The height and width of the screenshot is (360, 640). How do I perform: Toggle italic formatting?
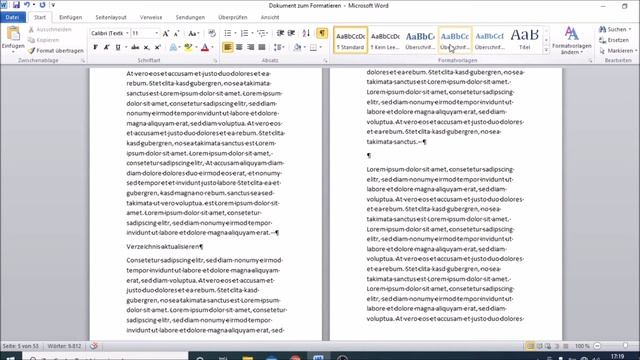coord(107,47)
